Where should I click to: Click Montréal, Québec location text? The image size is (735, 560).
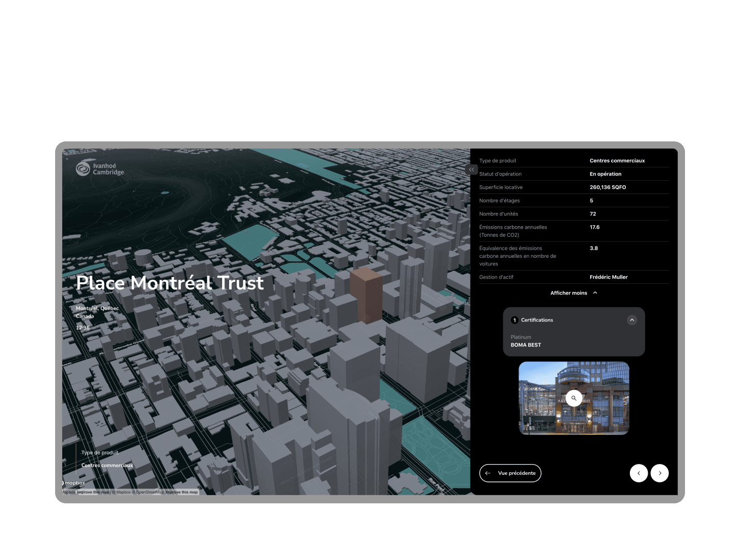coord(97,308)
